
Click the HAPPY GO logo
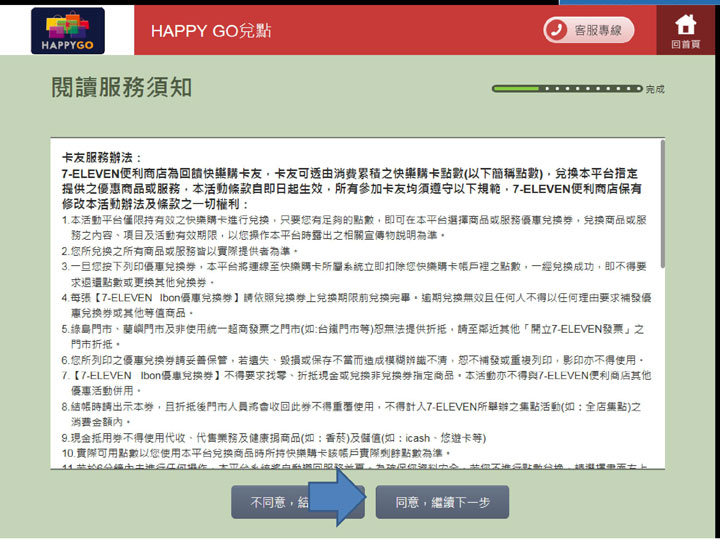[x=68, y=30]
